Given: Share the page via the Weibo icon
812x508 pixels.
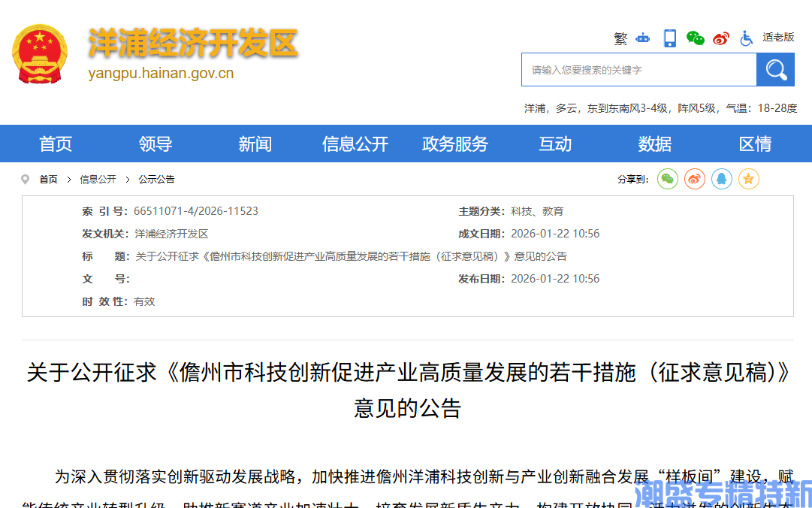Looking at the screenshot, I should pyautogui.click(x=694, y=179).
